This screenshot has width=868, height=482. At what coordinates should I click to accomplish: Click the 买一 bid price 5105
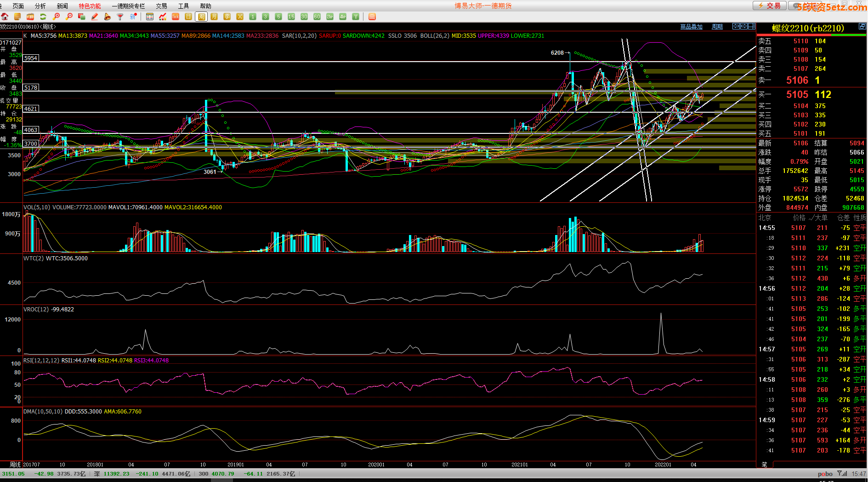tap(797, 94)
